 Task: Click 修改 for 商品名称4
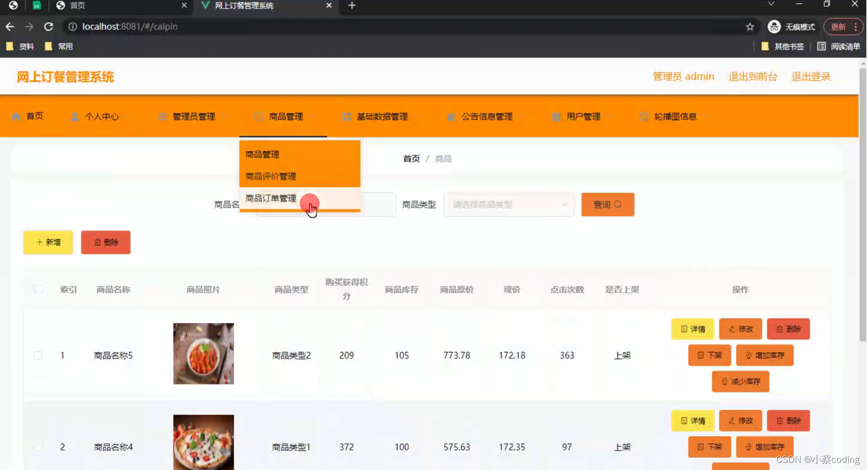pos(740,421)
